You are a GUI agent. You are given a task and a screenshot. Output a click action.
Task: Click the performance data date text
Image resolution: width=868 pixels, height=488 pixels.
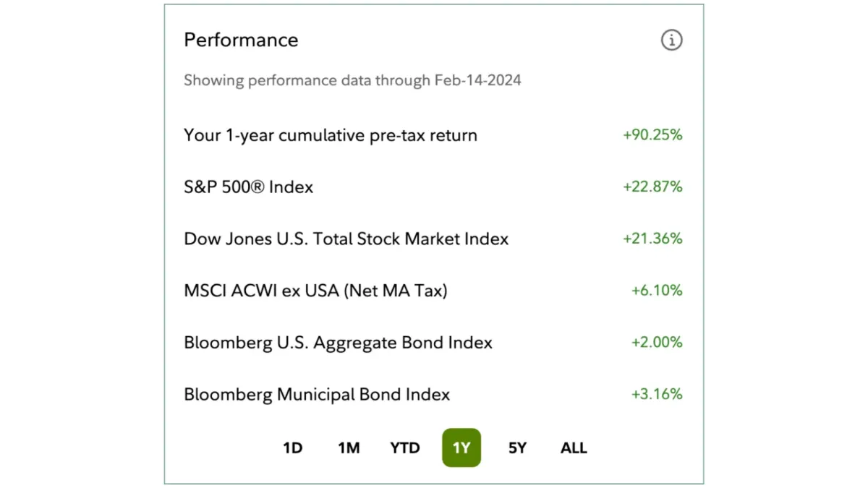[352, 80]
